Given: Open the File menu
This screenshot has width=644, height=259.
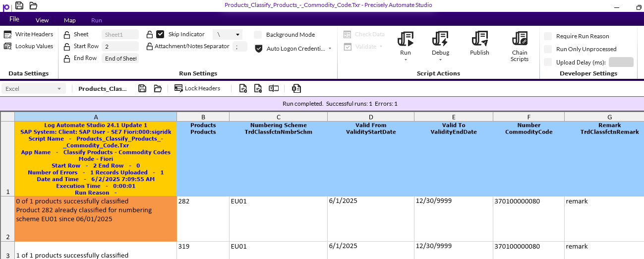Looking at the screenshot, I should pos(14,19).
